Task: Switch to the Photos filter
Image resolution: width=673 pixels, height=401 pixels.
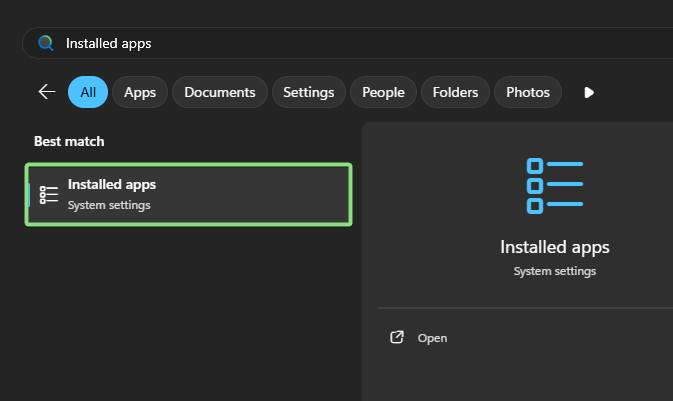Action: [528, 92]
